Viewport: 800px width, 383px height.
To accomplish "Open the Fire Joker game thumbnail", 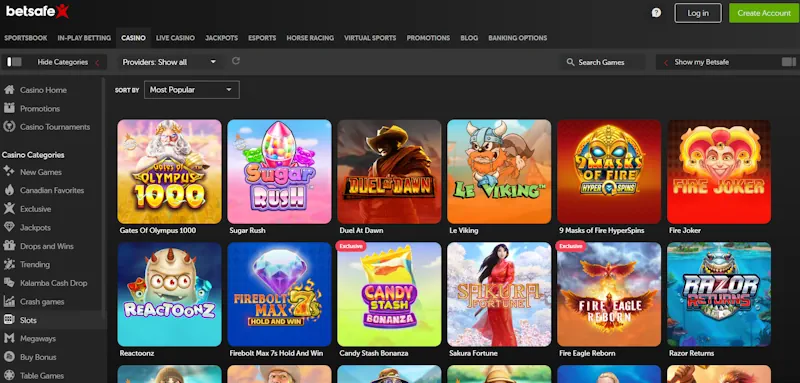I will (719, 171).
